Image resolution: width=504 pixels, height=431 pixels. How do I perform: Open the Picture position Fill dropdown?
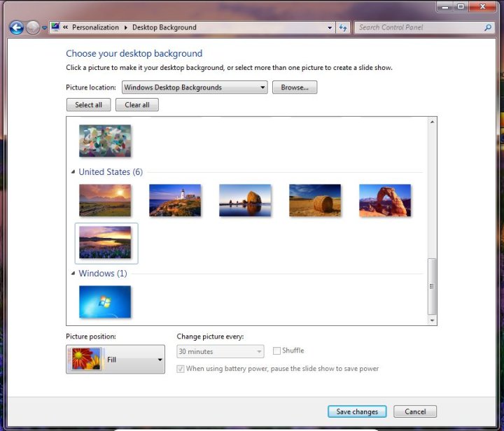click(115, 360)
